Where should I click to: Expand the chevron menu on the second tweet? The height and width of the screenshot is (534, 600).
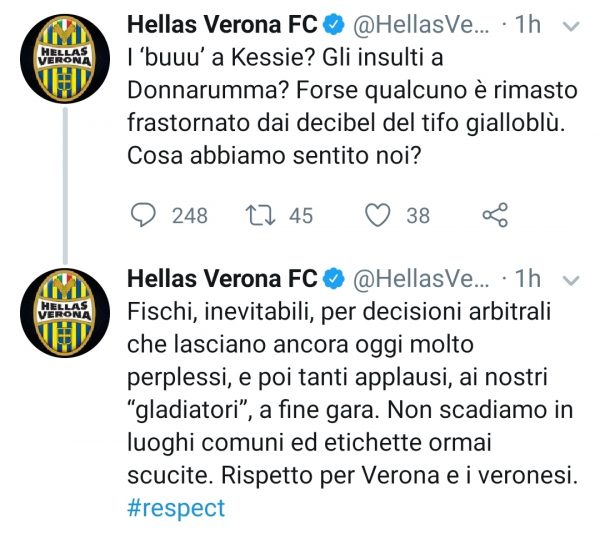tap(572, 278)
